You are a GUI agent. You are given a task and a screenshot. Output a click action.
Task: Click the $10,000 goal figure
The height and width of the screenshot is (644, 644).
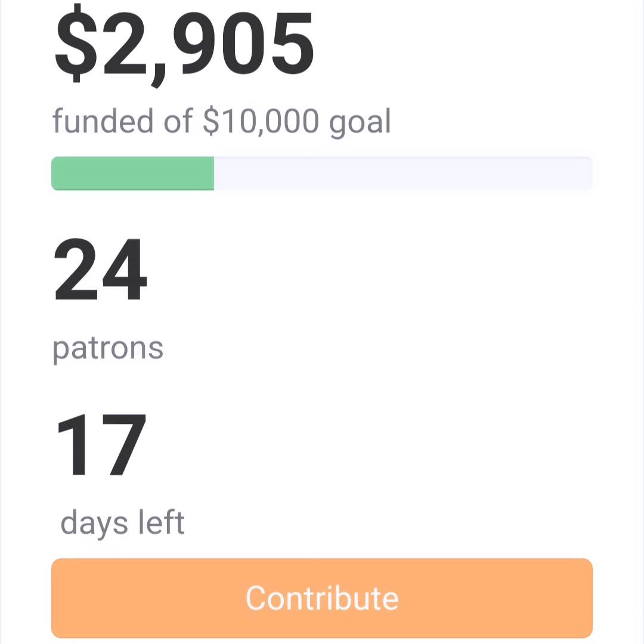[261, 121]
